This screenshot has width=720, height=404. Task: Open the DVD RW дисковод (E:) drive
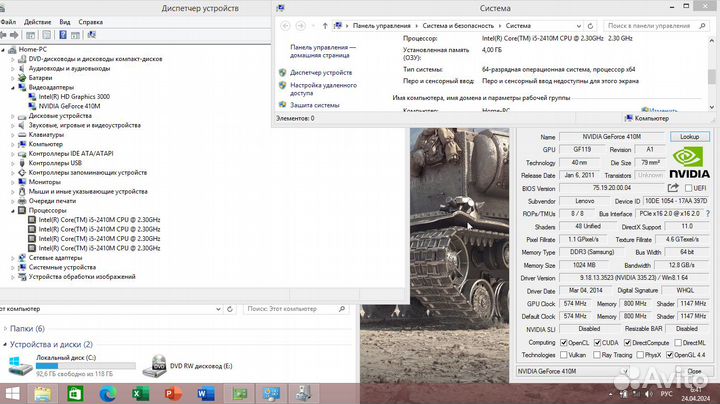[187, 366]
